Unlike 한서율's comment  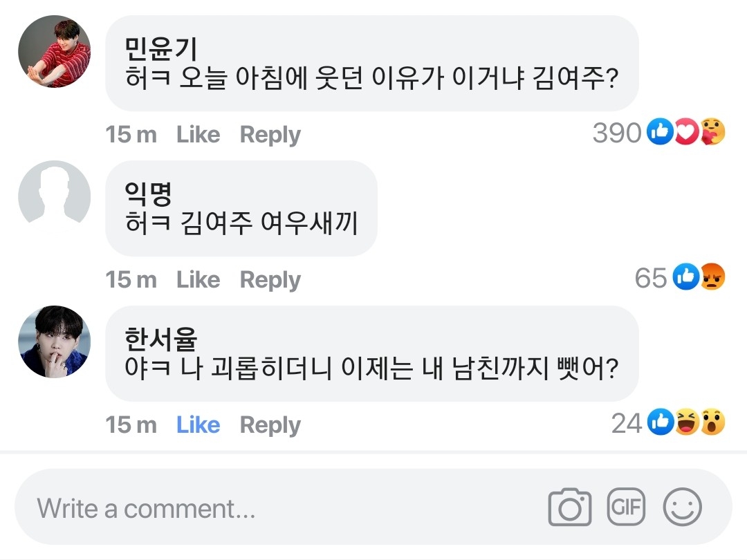[x=198, y=424]
